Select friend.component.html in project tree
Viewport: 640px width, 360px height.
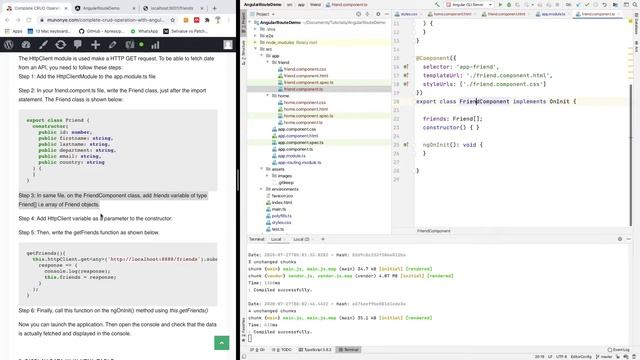(306, 76)
